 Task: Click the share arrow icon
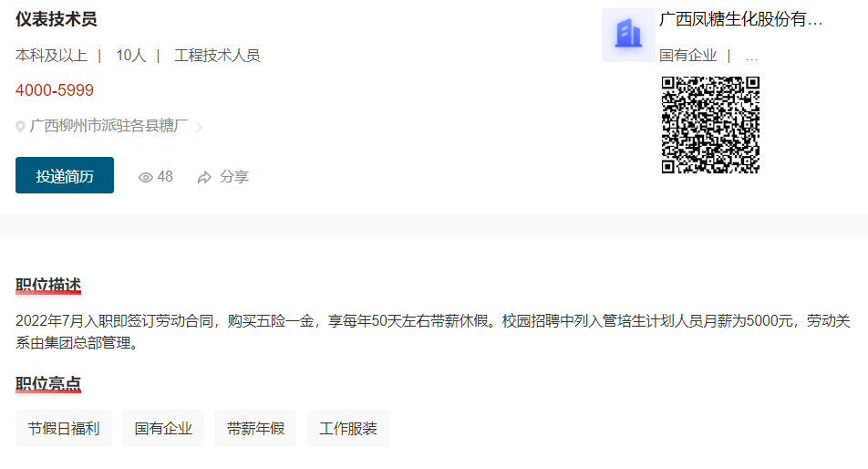(204, 177)
